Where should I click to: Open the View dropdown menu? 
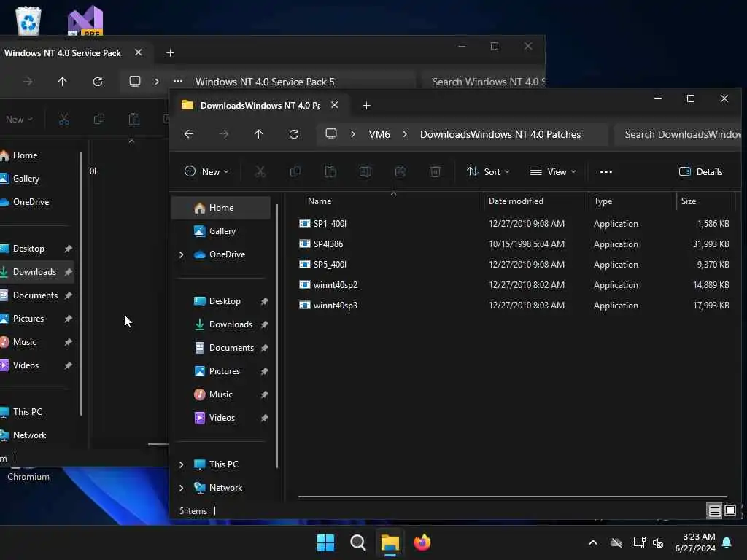tap(553, 171)
